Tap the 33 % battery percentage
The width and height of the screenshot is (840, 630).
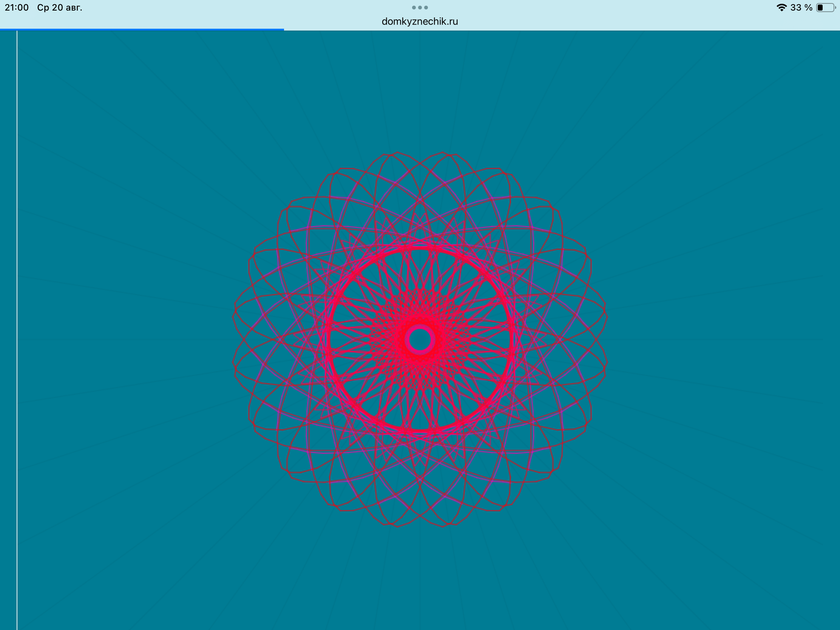[801, 8]
